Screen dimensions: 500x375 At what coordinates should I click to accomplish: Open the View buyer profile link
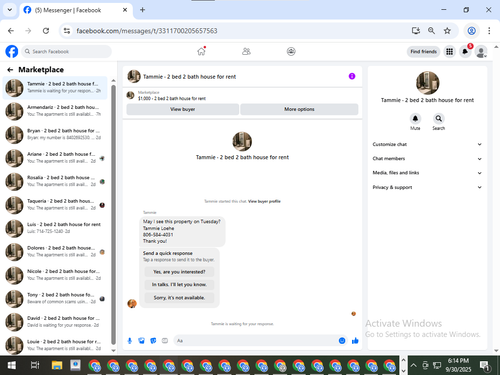[x=264, y=201]
